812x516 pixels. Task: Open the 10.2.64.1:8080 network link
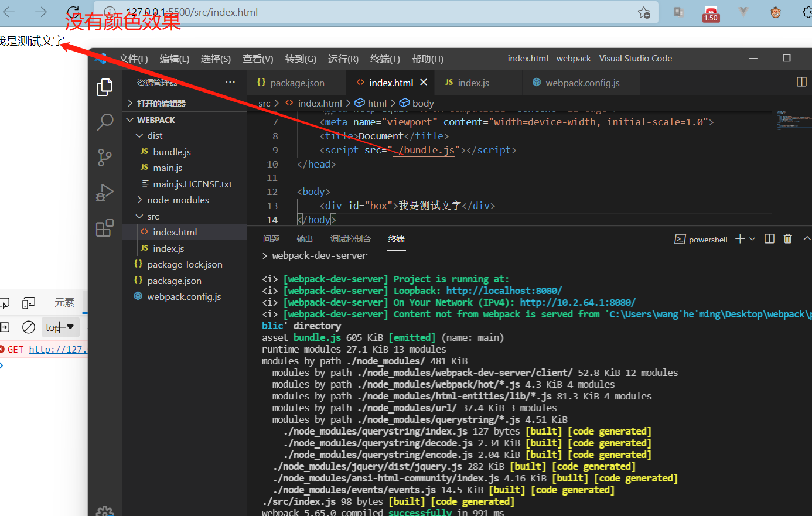click(x=578, y=302)
